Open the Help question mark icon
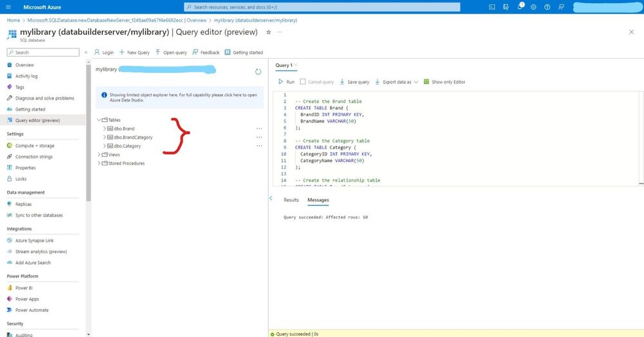 coord(547,7)
